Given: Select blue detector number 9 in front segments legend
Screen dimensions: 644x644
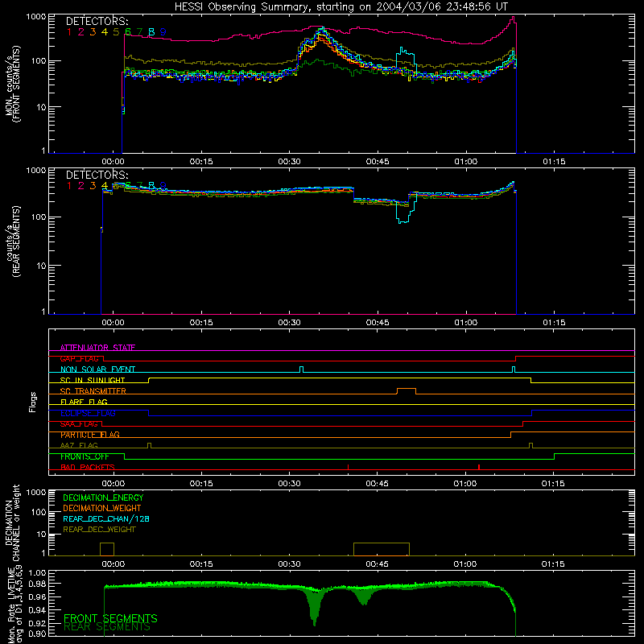Looking at the screenshot, I should coord(163,32).
